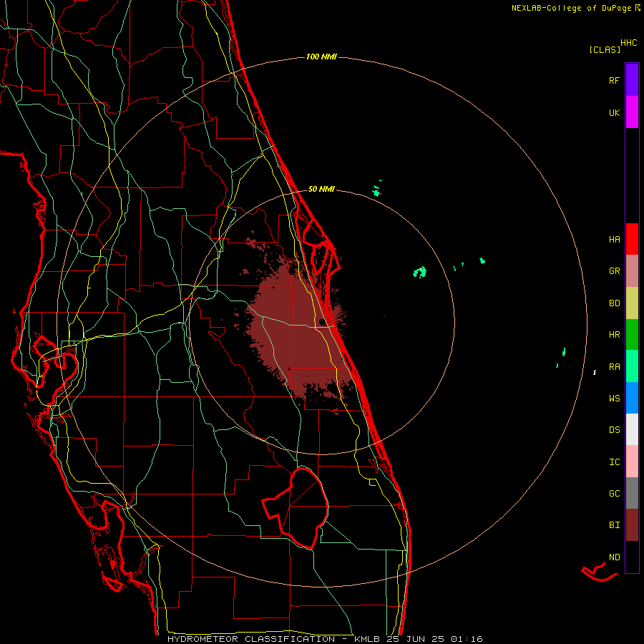Click the light green RA legend swatch
The image size is (644, 644).
tap(632, 366)
